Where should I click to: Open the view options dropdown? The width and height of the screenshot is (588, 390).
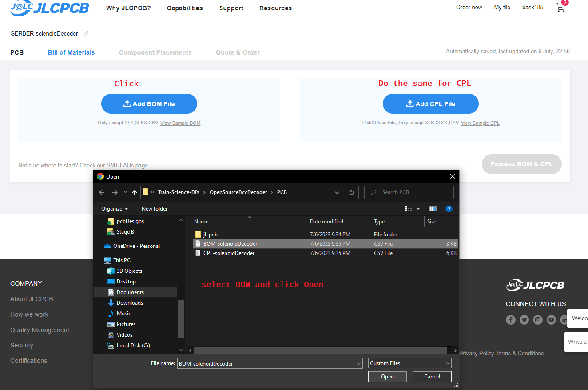[418, 209]
